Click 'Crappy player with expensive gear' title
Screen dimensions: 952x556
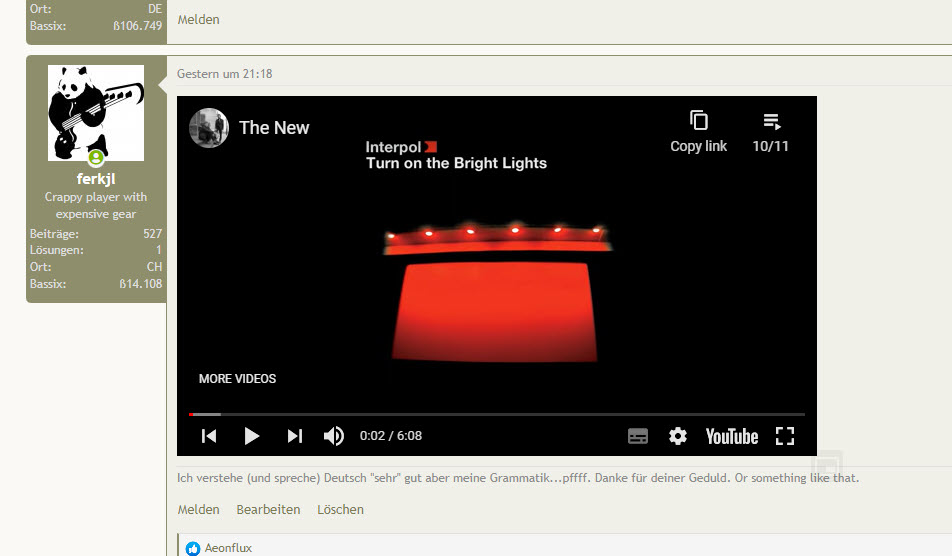tap(96, 205)
